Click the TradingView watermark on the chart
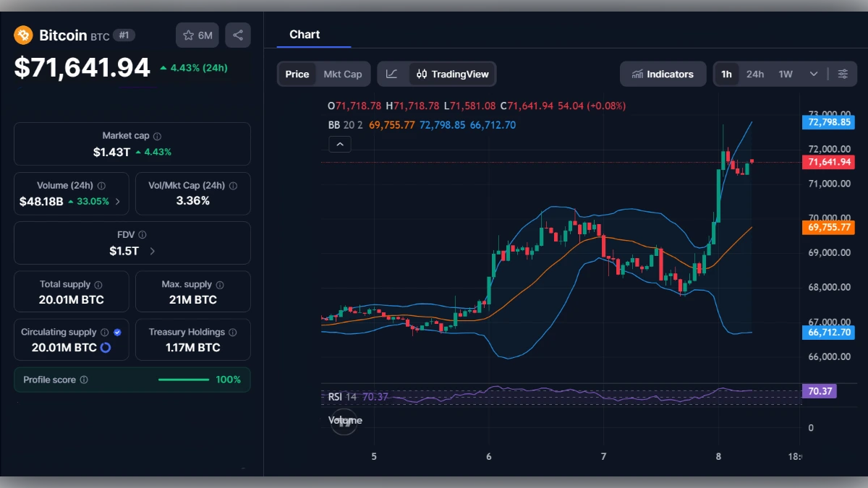The width and height of the screenshot is (868, 488). [344, 421]
